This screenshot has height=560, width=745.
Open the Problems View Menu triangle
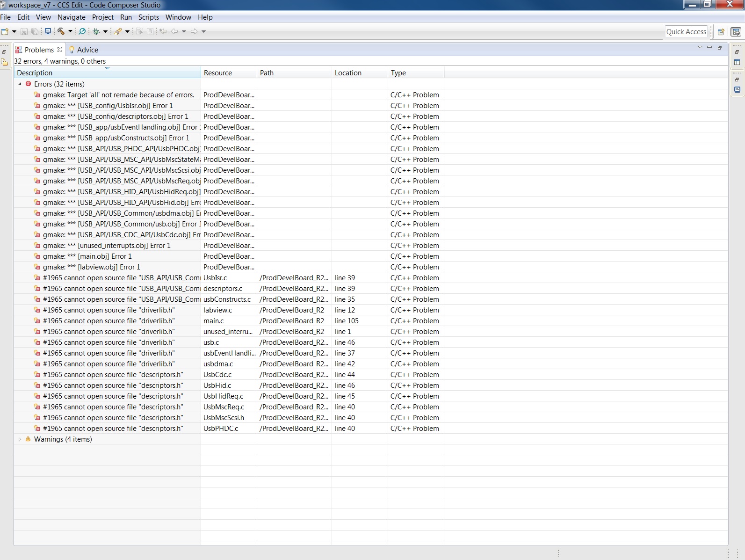[x=700, y=47]
